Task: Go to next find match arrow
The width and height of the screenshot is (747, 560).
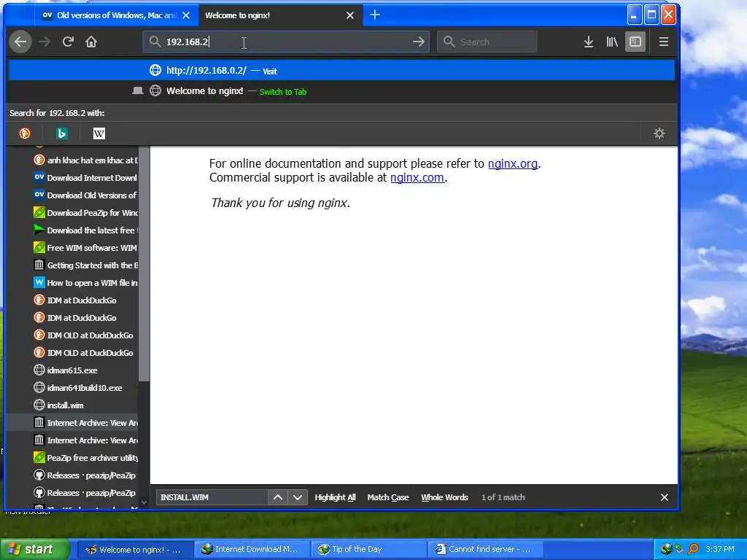Action: pyautogui.click(x=298, y=497)
